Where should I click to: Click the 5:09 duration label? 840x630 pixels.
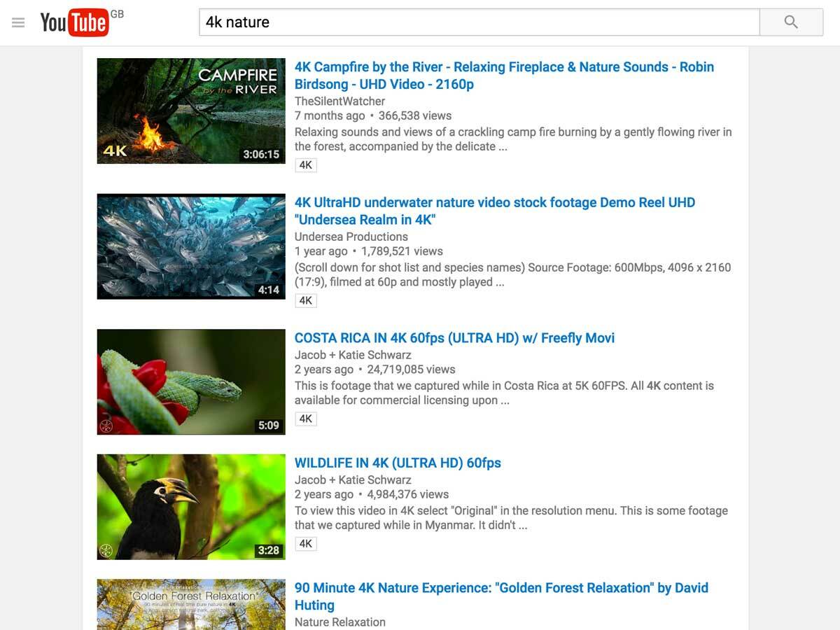(269, 425)
